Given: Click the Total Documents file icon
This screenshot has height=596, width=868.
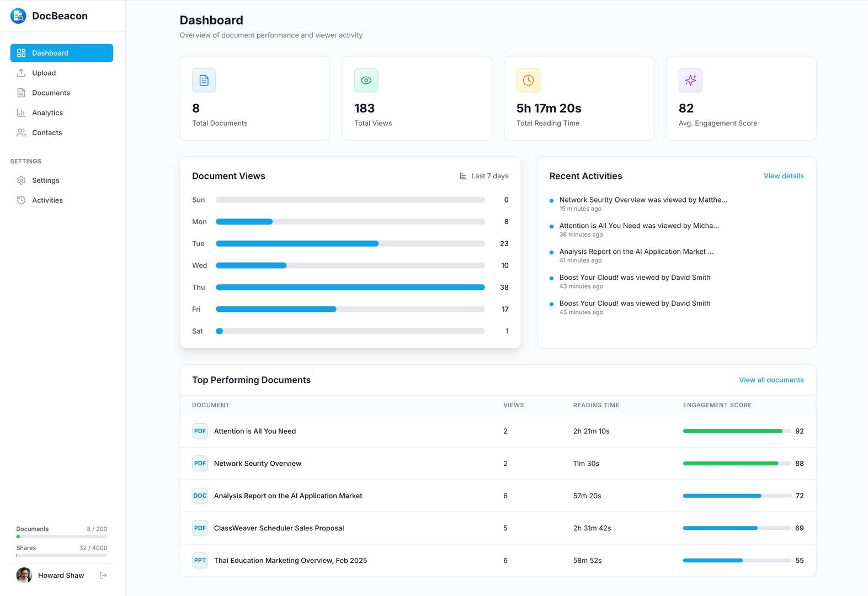Looking at the screenshot, I should click(x=204, y=81).
